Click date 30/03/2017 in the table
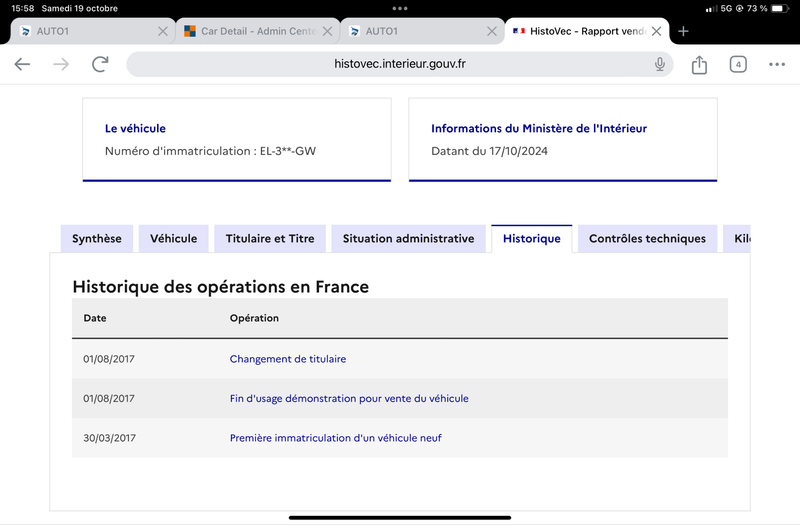 coord(110,438)
